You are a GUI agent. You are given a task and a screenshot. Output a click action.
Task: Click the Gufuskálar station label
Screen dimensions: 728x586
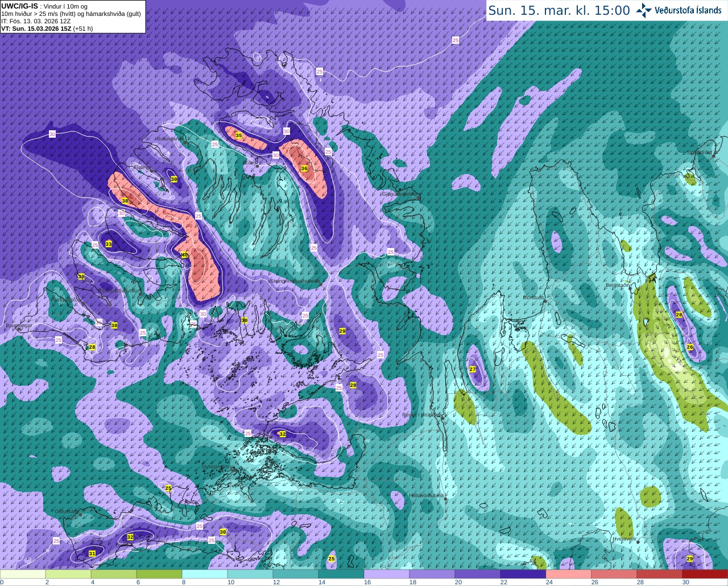coord(67,511)
